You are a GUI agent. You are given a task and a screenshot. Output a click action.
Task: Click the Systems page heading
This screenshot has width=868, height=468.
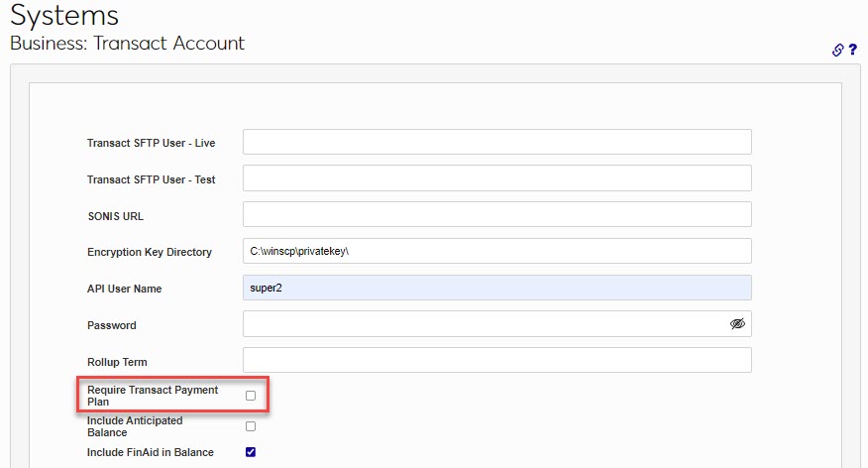point(64,15)
